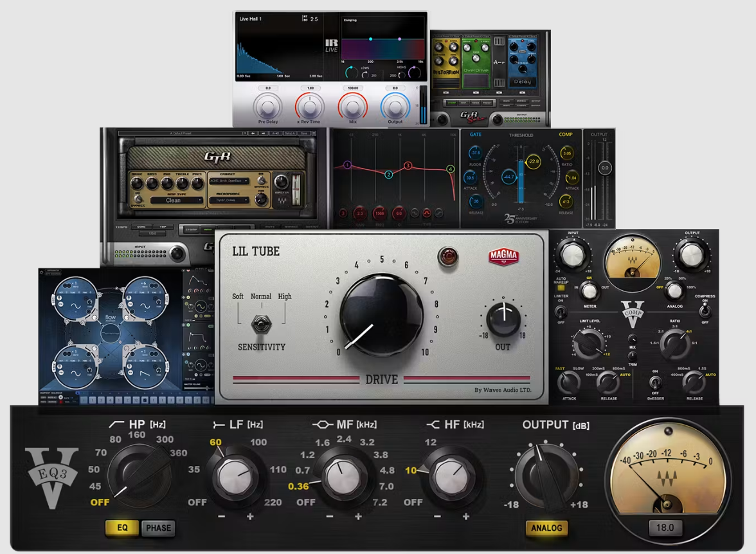Flip the GTR amp bypass switch

point(138,199)
